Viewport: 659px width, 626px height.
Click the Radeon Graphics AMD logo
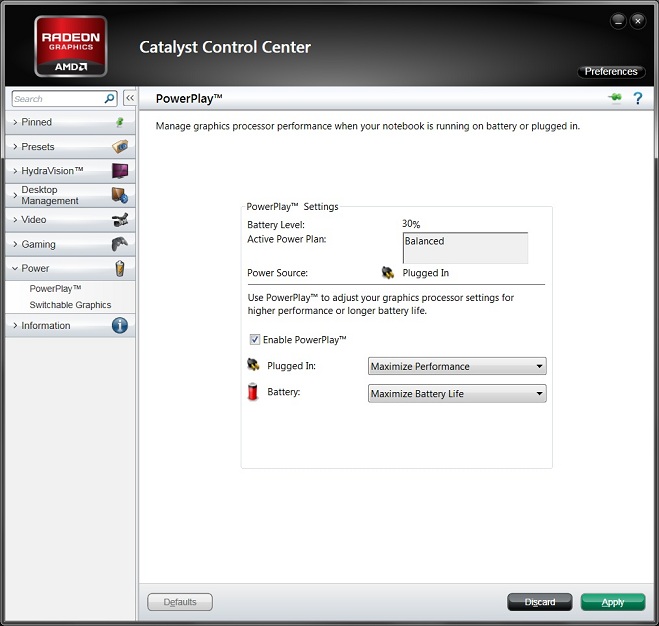tap(71, 46)
